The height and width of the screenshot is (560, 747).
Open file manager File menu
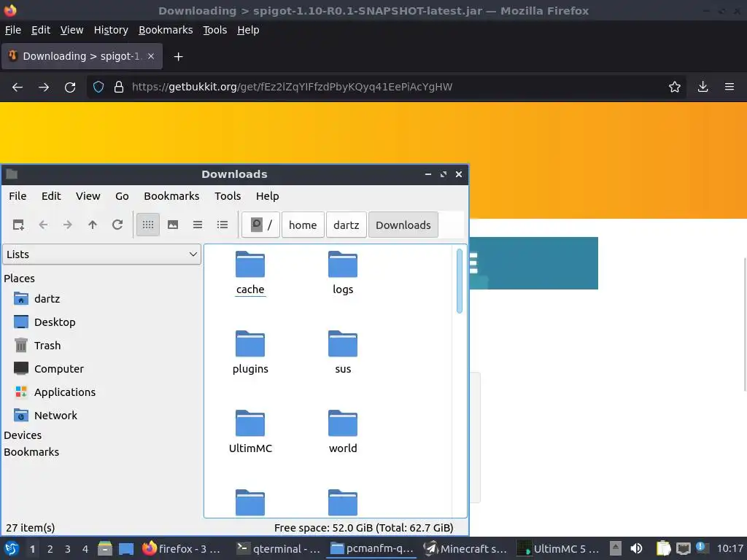click(18, 196)
